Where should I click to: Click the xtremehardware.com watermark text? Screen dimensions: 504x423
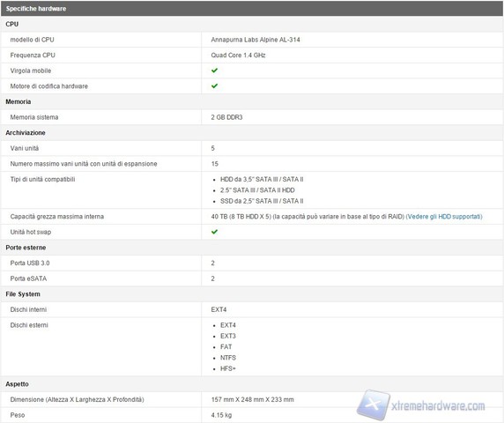(438, 406)
